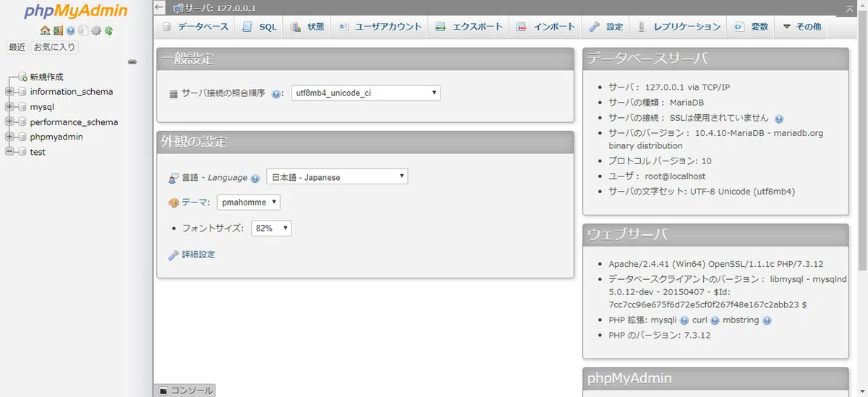Open the 設定 settings tab
868x397 pixels.
[606, 27]
